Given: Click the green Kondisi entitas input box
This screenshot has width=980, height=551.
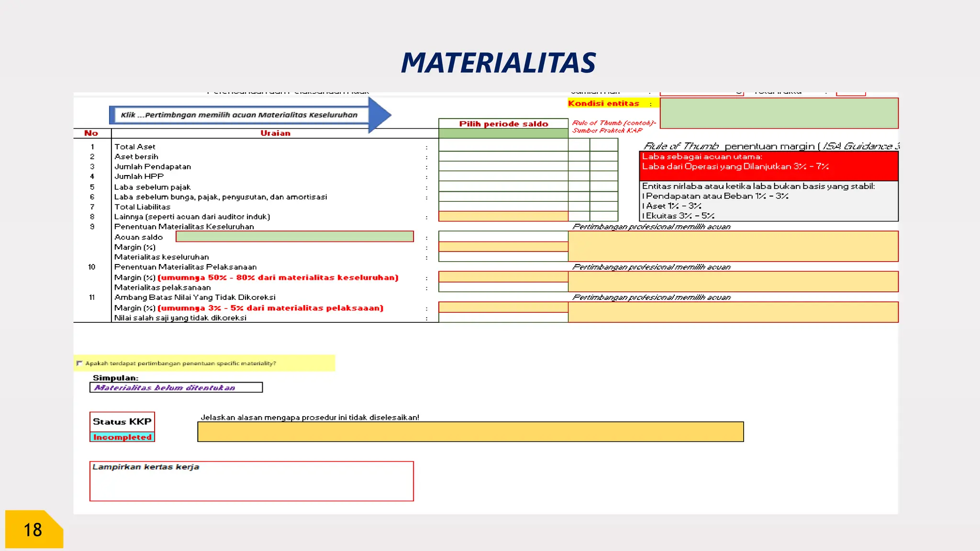Looking at the screenshot, I should 779,113.
